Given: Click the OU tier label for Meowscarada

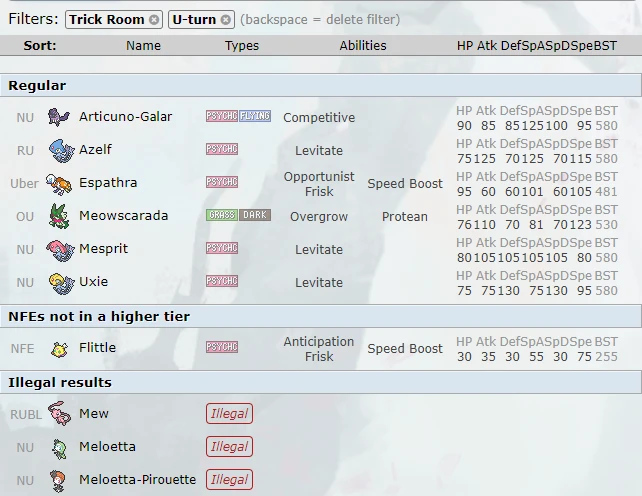Looking at the screenshot, I should pyautogui.click(x=25, y=217).
